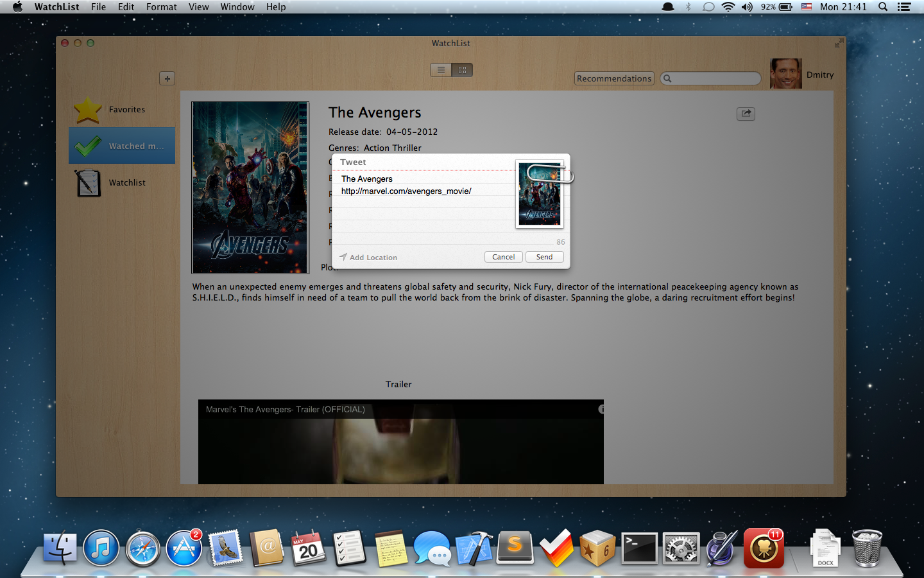Click the attached Avengers image in tweet
Viewport: 924px width, 578px height.
[540, 194]
